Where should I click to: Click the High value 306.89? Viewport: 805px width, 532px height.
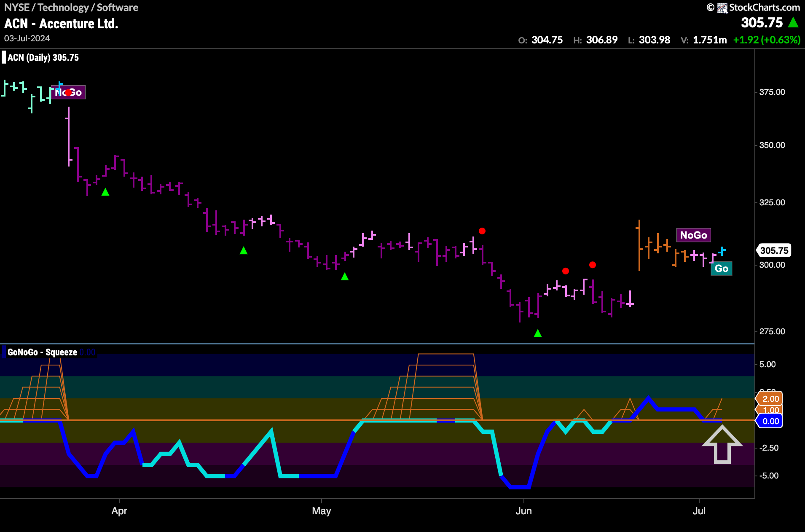[602, 40]
